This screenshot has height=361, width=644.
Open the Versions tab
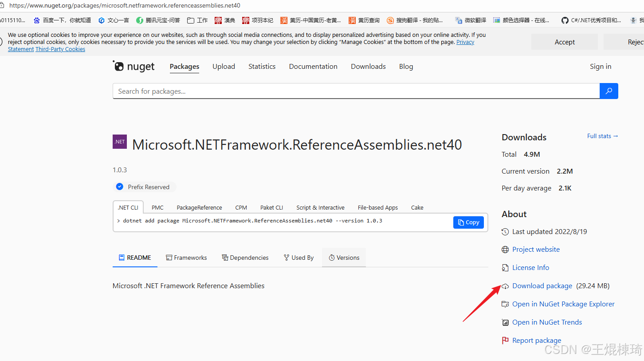coord(344,257)
